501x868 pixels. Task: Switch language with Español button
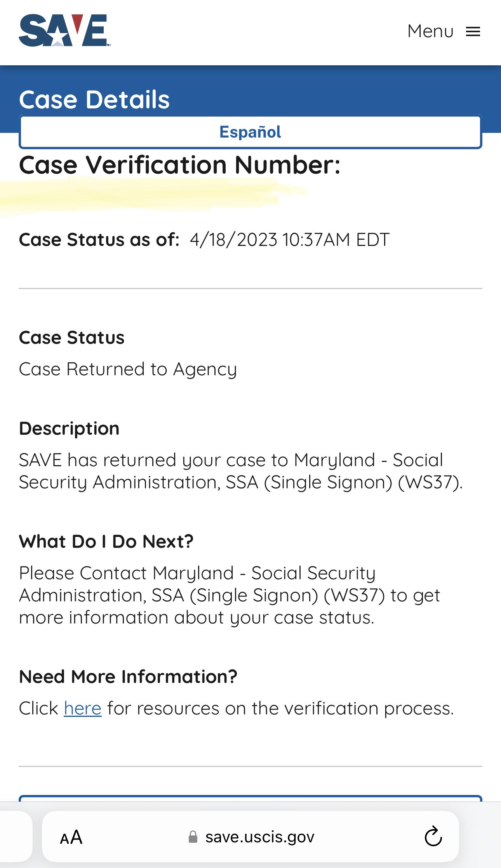point(250,132)
